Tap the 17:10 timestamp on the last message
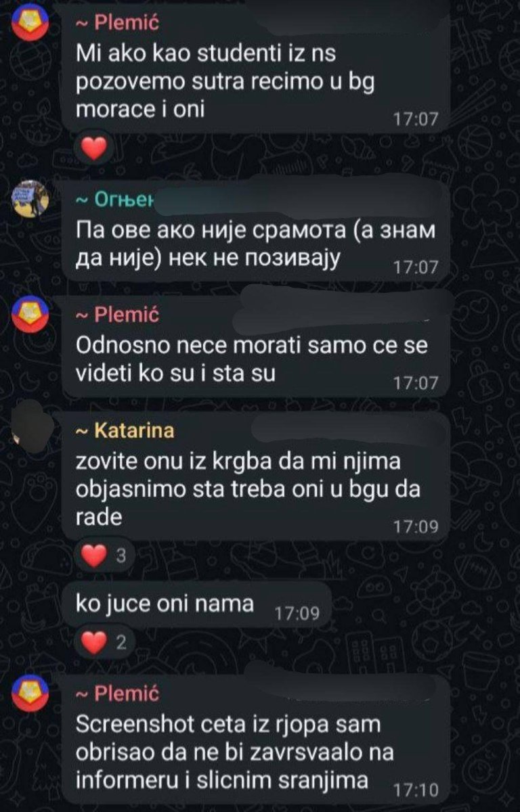The width and height of the screenshot is (520, 812). [416, 789]
